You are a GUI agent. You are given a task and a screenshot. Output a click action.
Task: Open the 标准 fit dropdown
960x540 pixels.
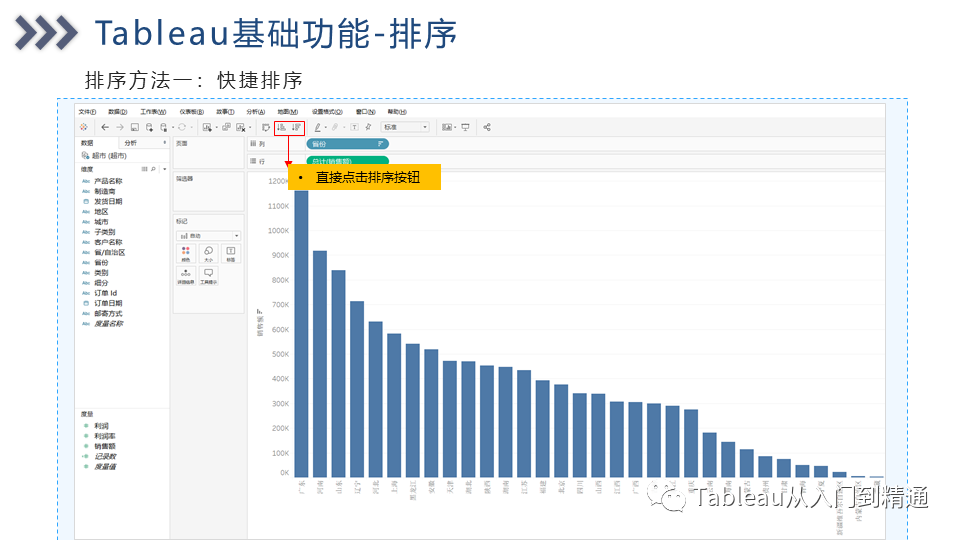tap(405, 127)
